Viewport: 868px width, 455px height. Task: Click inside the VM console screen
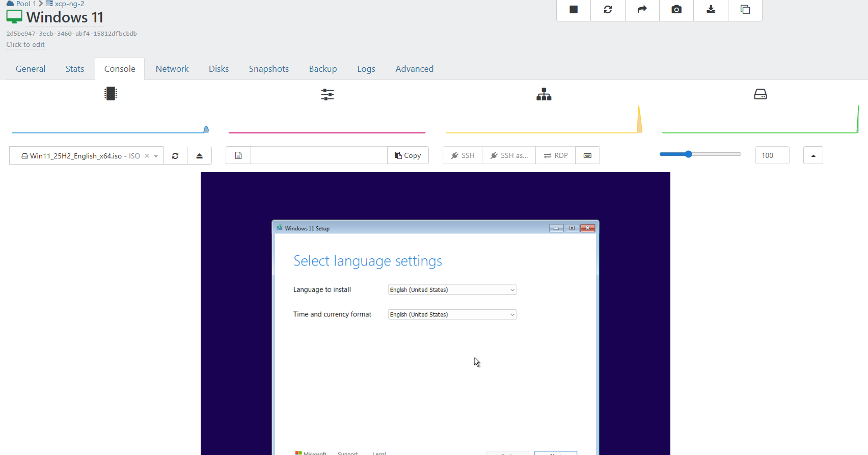(436, 313)
